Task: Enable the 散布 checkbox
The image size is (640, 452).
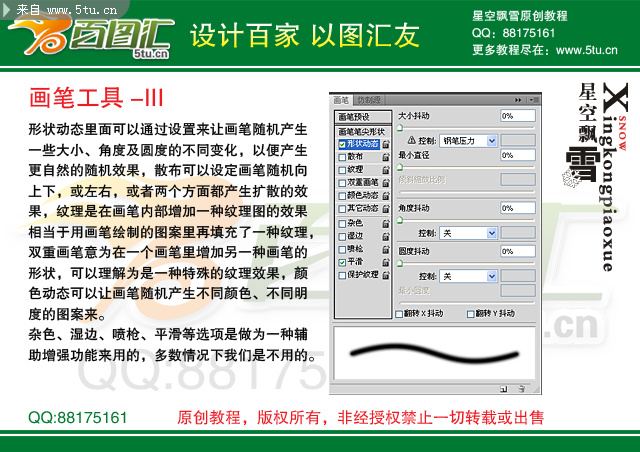Action: [343, 157]
